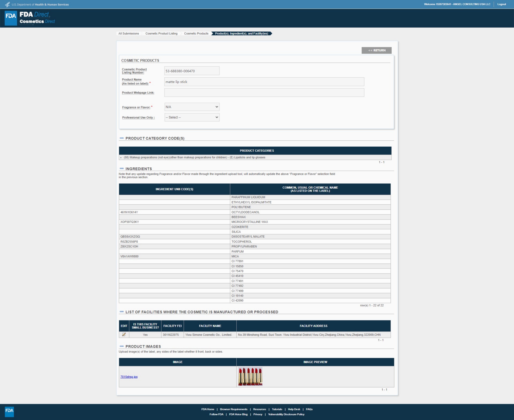
Task: Collapse the Product Category Code(s) section
Action: 122,138
